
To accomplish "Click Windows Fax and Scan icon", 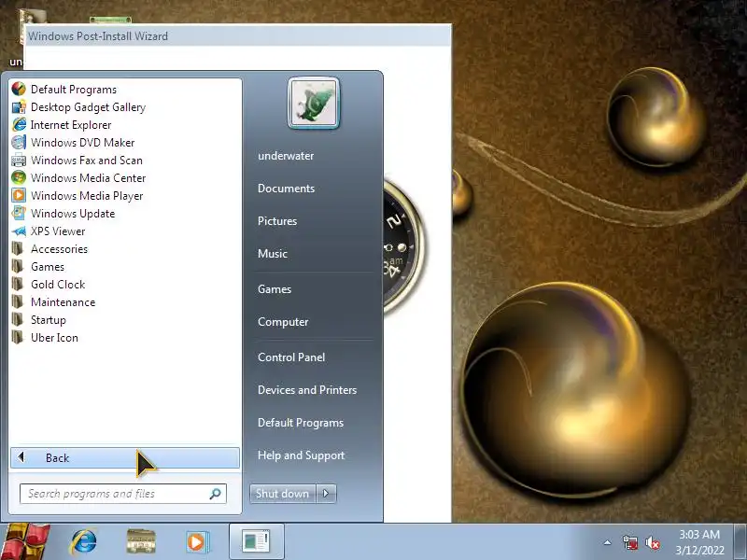I will 19,160.
